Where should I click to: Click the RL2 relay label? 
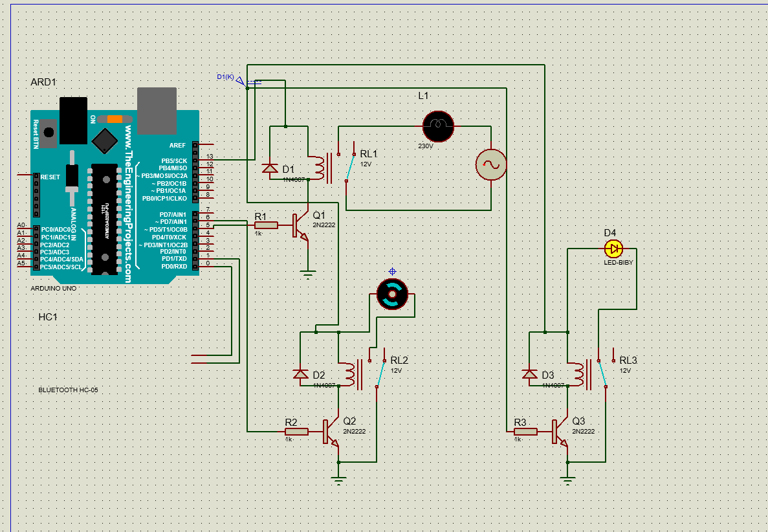(399, 360)
